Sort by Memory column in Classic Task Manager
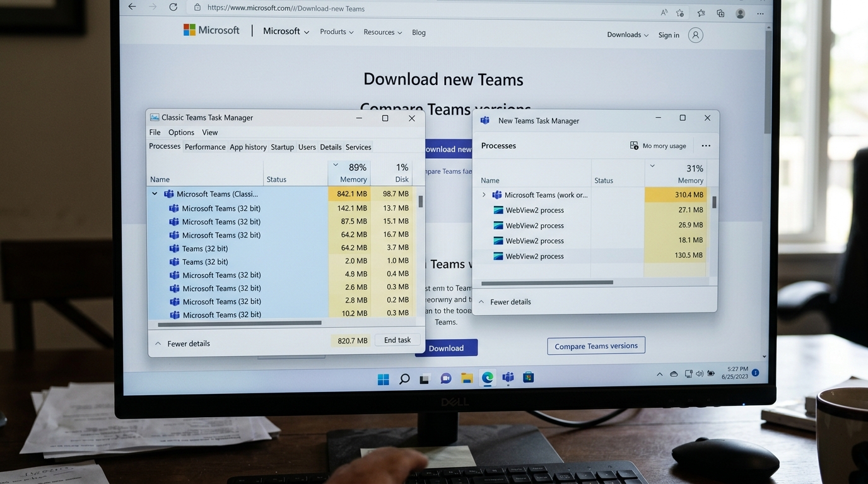This screenshot has width=868, height=484. pyautogui.click(x=349, y=173)
